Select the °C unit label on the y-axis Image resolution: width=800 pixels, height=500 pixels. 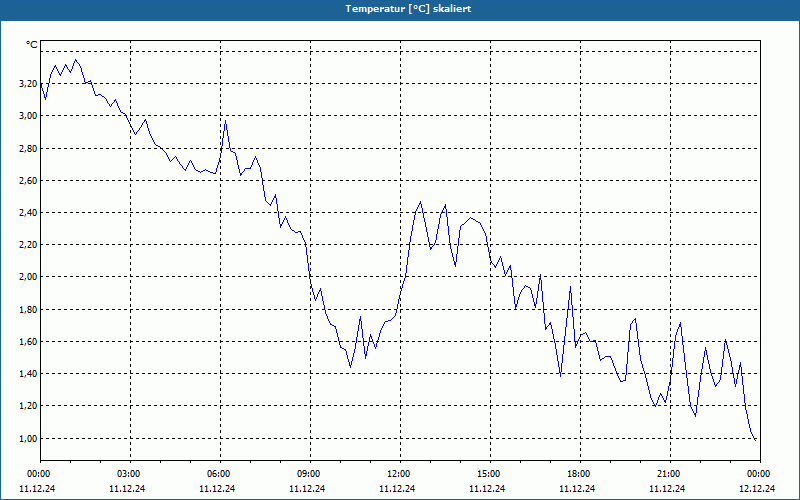tap(32, 45)
